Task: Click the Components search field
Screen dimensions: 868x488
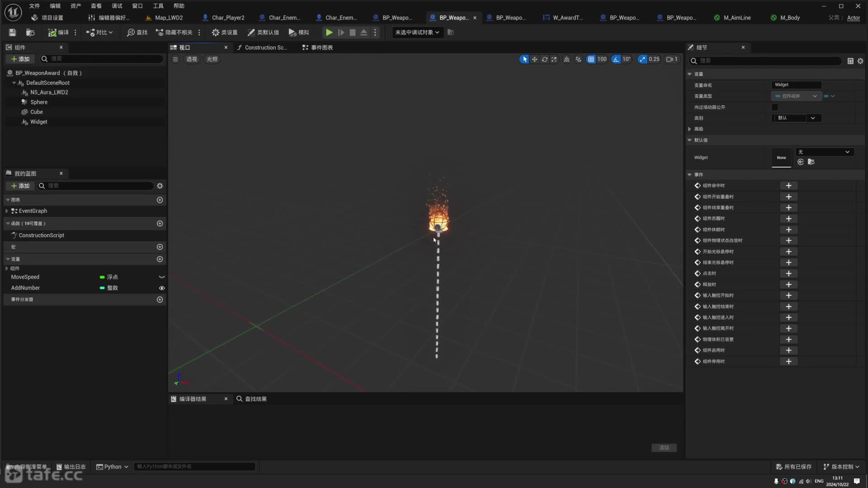Action: click(x=102, y=59)
